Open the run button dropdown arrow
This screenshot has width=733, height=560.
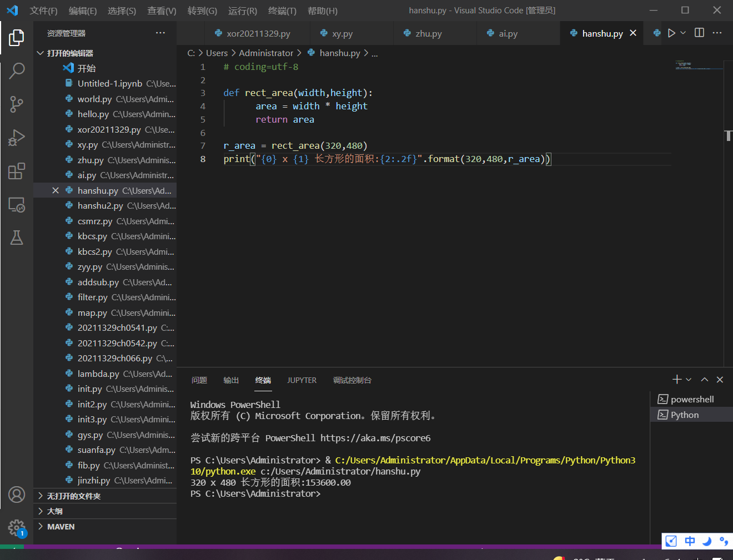(x=683, y=33)
